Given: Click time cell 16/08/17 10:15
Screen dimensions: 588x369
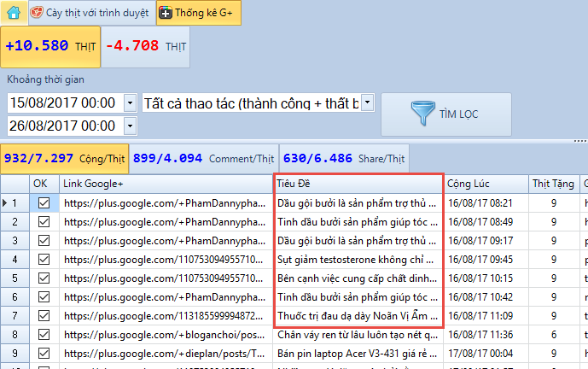Looking at the screenshot, I should (480, 278).
